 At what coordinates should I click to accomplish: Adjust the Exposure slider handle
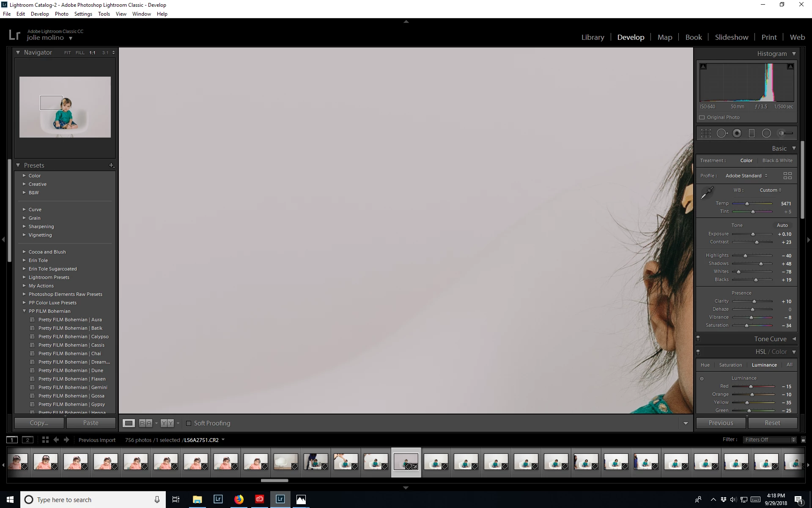point(753,234)
